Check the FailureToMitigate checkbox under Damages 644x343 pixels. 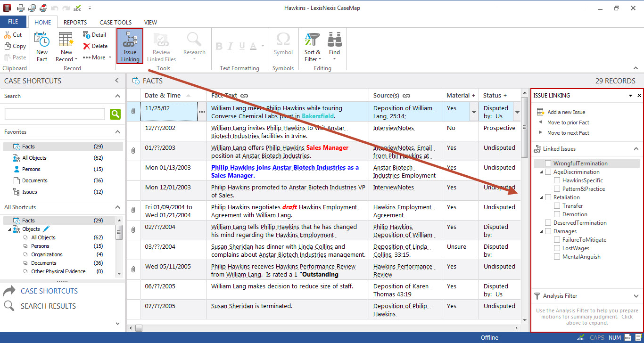[x=557, y=239]
